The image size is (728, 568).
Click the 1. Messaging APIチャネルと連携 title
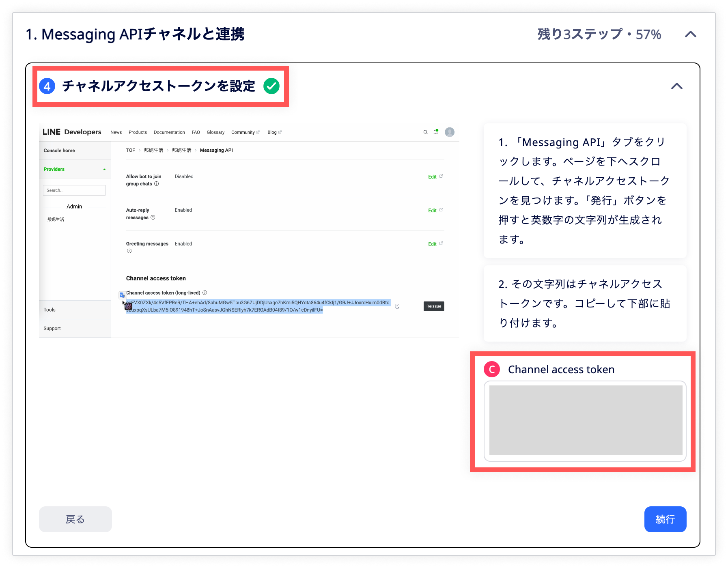coord(135,34)
